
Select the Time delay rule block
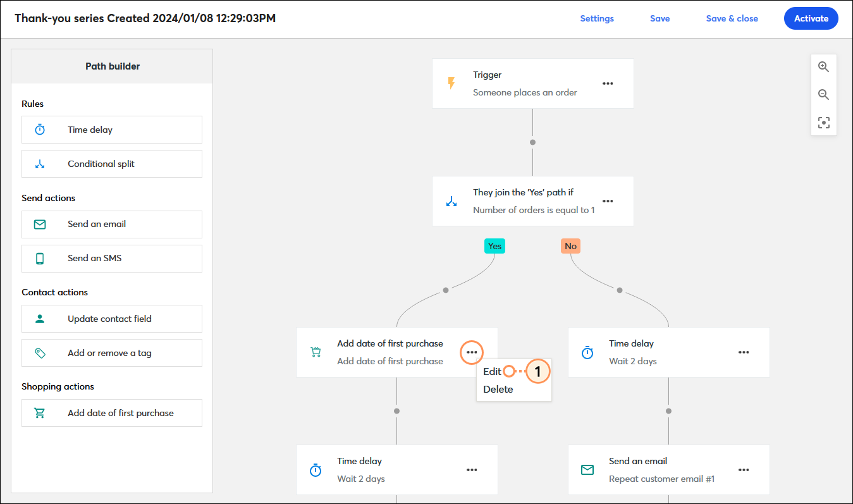112,130
